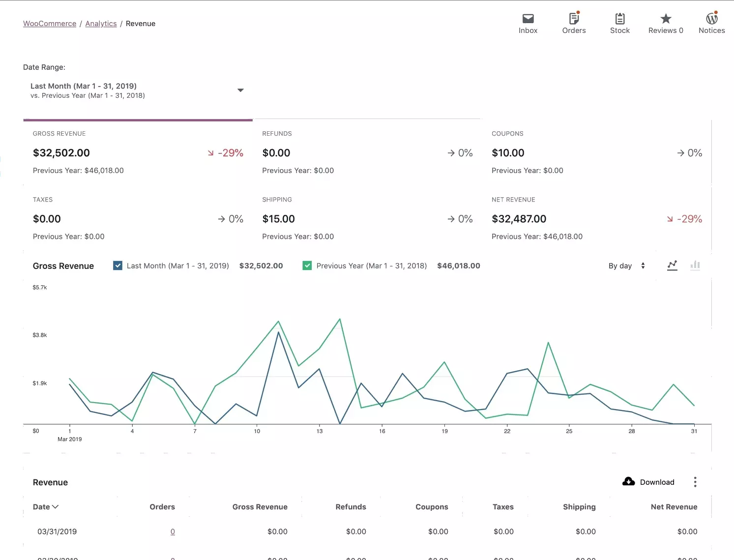Open the Stock activity panel
Viewport: 734px width, 560px height.
pos(619,24)
